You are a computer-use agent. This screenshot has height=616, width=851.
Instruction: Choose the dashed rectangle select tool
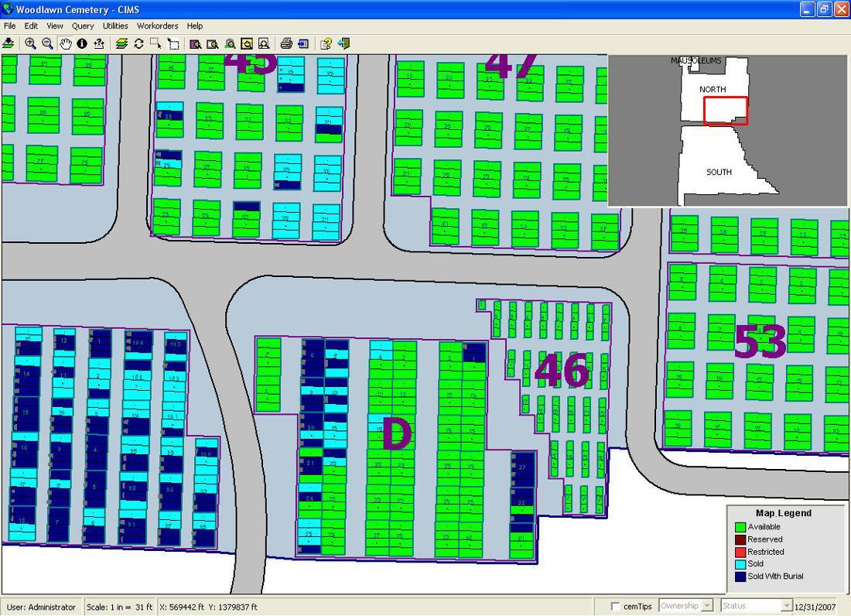(156, 43)
